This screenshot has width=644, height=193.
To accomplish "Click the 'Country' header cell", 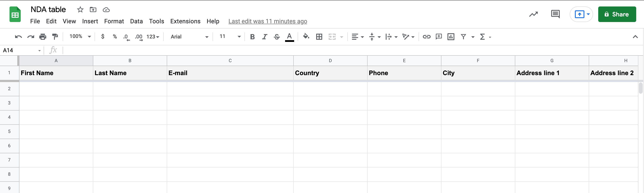I will (330, 73).
